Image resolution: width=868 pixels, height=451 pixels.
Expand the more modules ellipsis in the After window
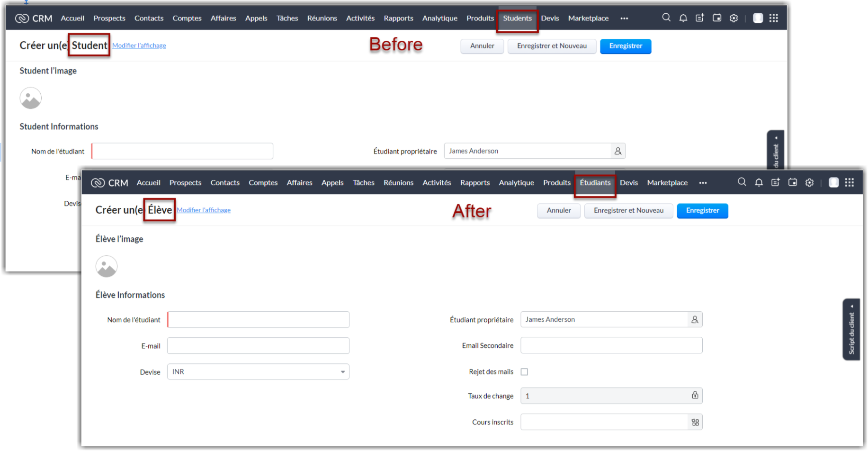(x=703, y=183)
